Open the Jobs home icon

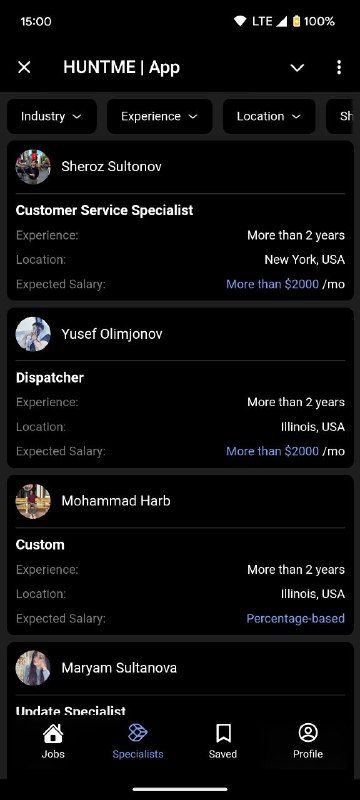53,734
